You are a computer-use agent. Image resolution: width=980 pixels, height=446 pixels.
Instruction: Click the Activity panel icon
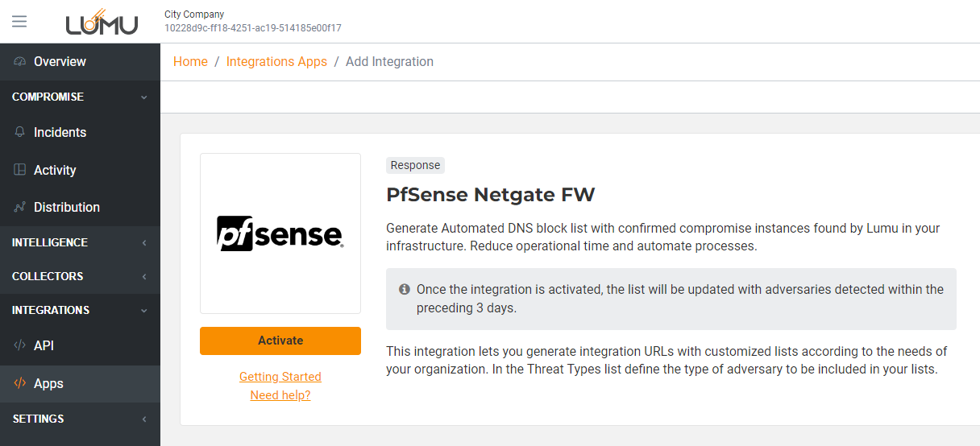coord(20,170)
